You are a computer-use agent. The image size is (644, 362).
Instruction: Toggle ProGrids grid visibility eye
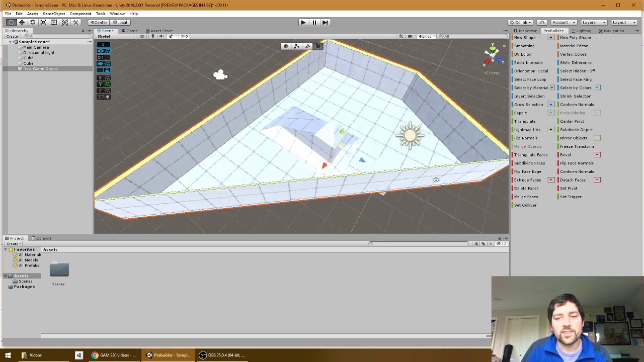click(x=103, y=51)
